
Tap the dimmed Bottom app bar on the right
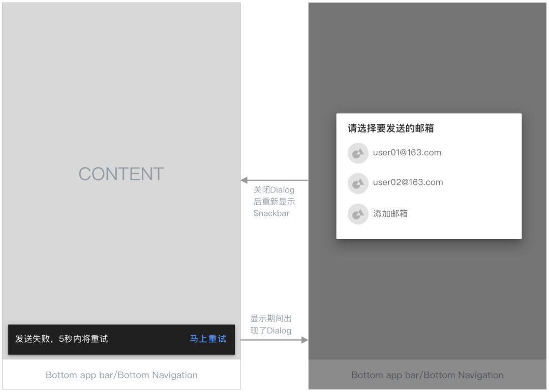pos(428,375)
